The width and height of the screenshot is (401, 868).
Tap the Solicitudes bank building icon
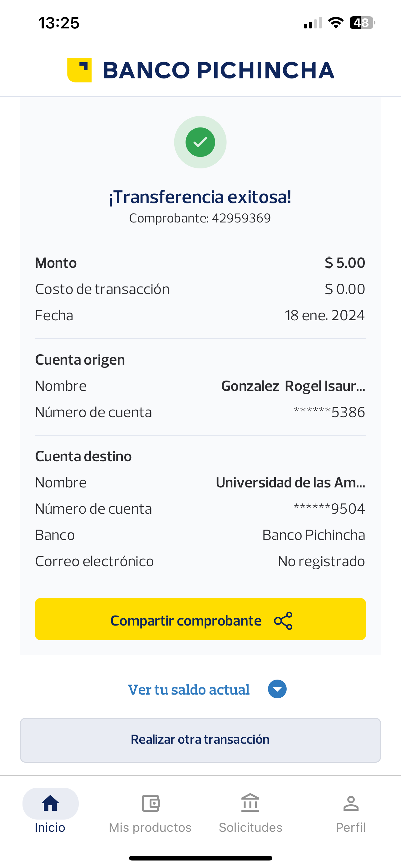click(250, 803)
